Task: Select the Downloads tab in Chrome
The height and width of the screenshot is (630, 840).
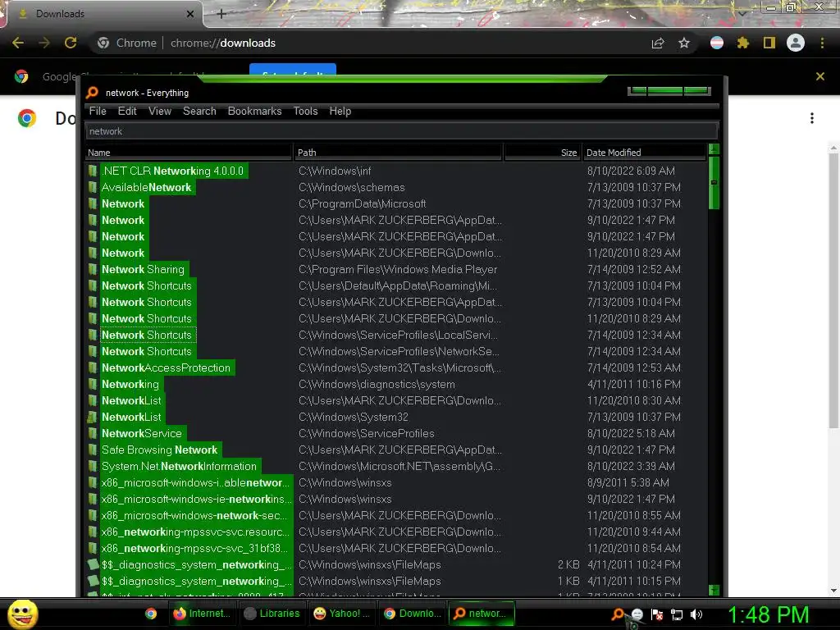Action: 104,14
